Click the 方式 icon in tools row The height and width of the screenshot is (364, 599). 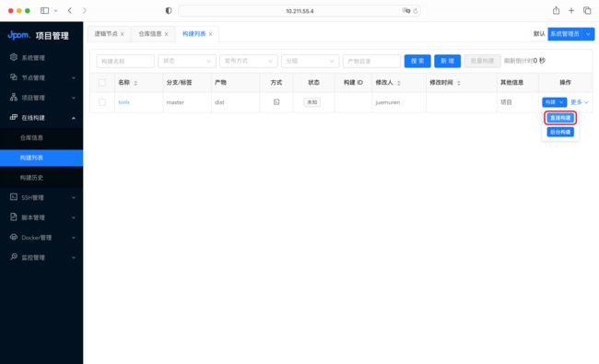276,102
